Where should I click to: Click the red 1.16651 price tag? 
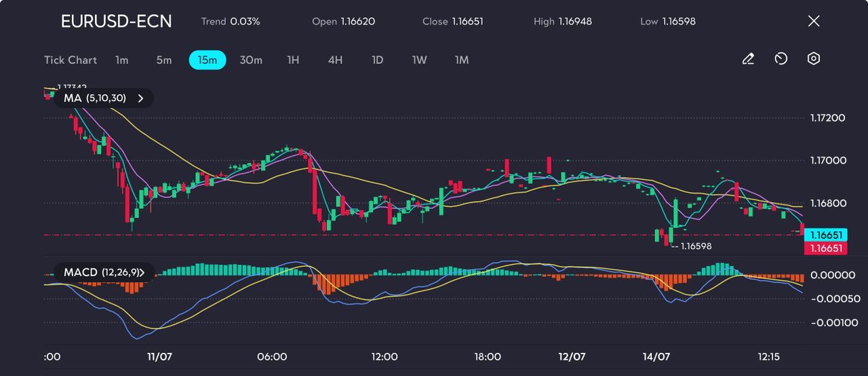point(826,248)
